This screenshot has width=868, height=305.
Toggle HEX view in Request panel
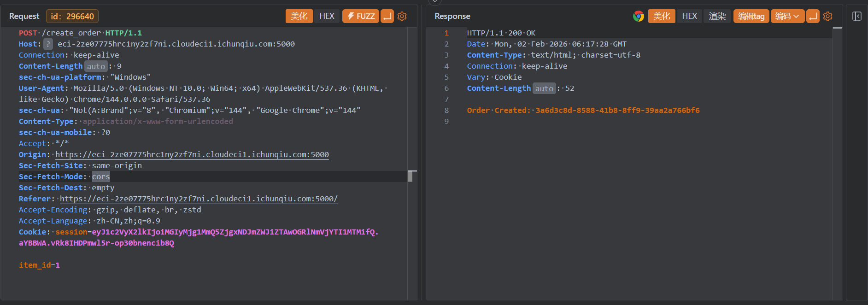(327, 16)
